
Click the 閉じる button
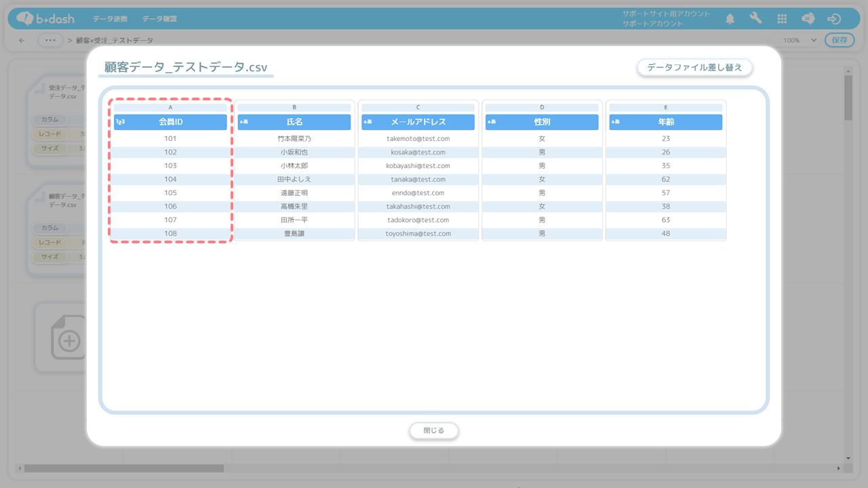tap(434, 430)
